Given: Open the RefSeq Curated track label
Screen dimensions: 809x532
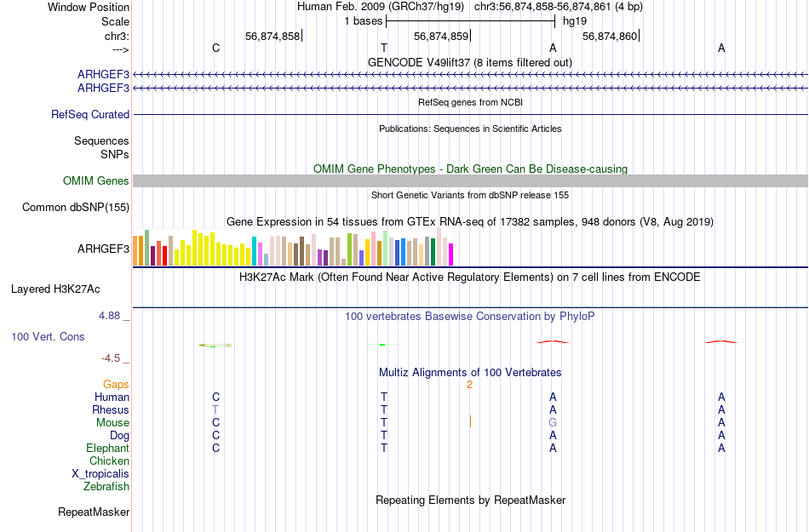Looking at the screenshot, I should pos(90,114).
